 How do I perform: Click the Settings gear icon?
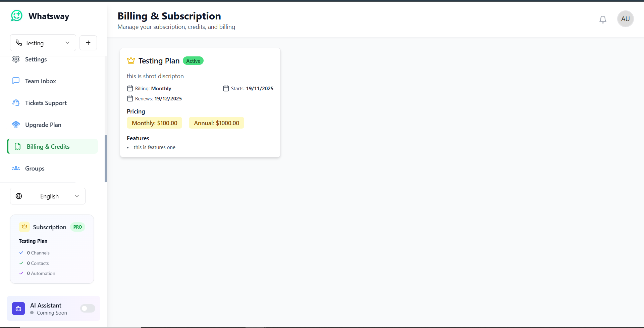coord(16,59)
